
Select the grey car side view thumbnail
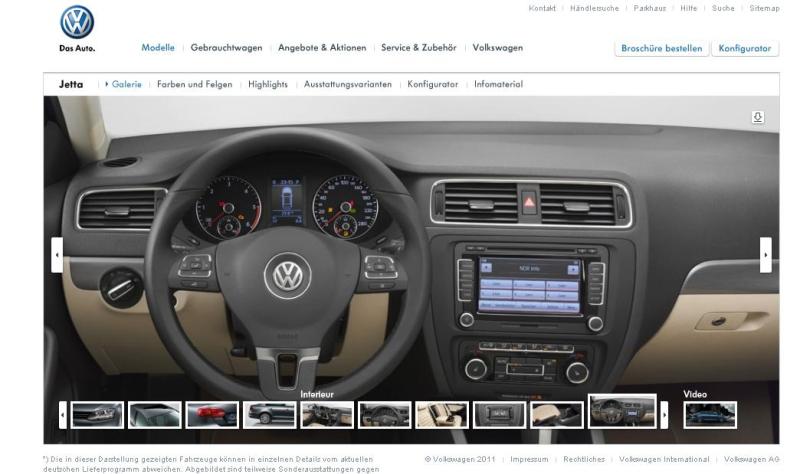pos(270,415)
